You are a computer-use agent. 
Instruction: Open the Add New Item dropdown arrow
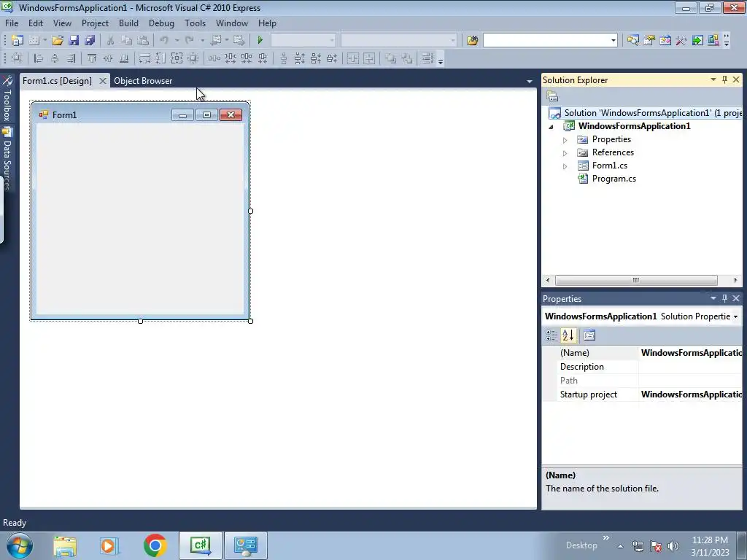click(x=44, y=41)
